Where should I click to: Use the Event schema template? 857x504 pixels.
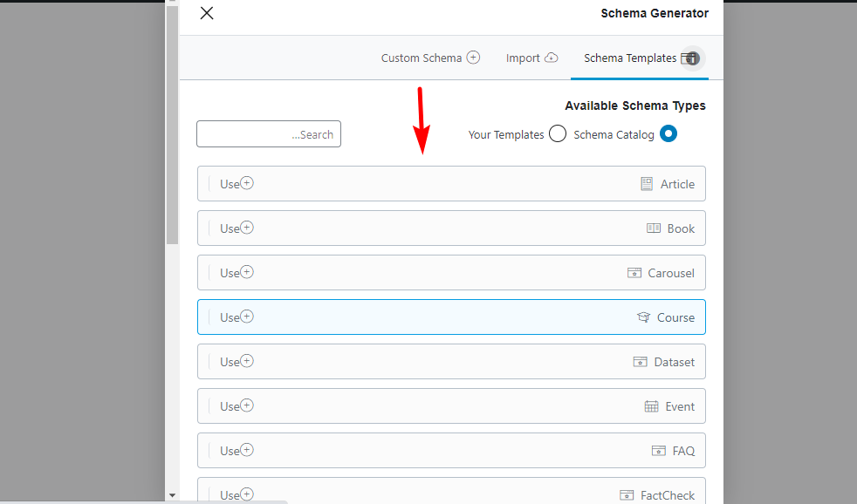(237, 406)
